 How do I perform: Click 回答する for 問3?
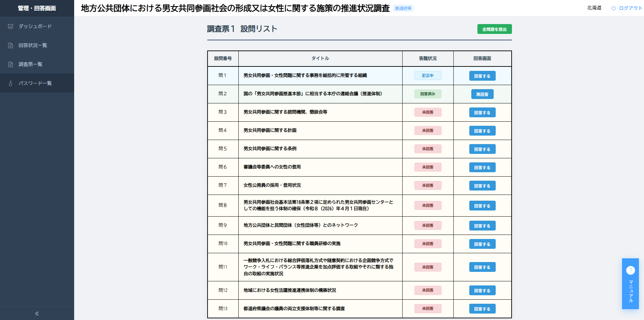point(482,113)
